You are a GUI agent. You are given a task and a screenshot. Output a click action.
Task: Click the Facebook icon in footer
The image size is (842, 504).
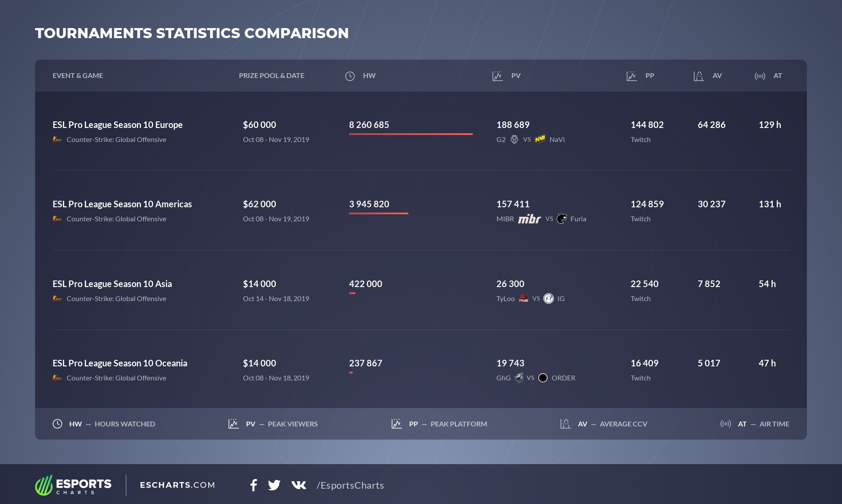point(253,485)
